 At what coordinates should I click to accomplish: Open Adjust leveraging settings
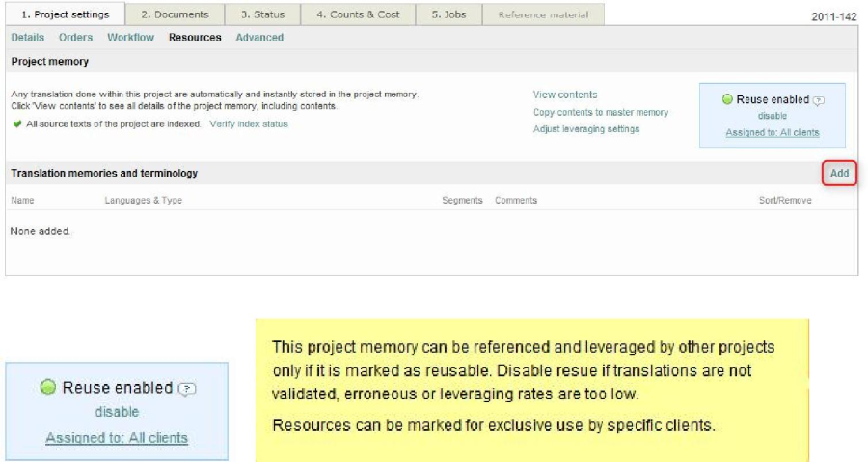coord(585,129)
